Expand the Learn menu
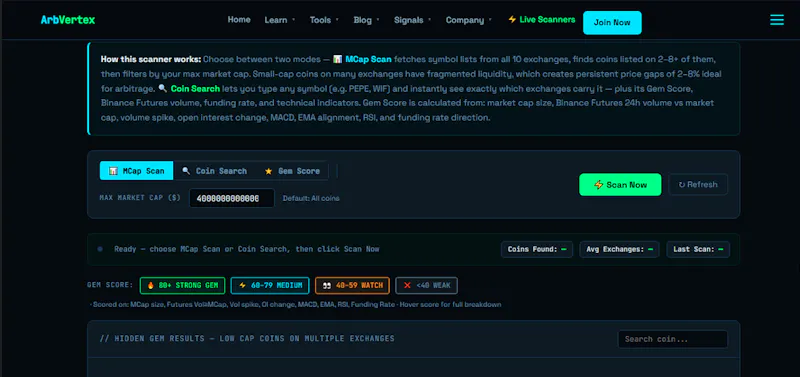The width and height of the screenshot is (800, 377). 280,20
